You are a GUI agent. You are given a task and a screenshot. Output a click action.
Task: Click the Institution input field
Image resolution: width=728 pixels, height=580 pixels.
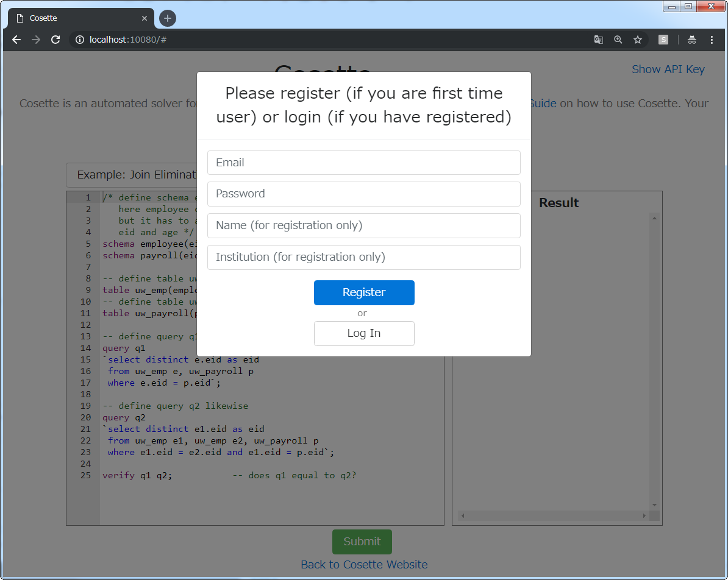coord(364,257)
